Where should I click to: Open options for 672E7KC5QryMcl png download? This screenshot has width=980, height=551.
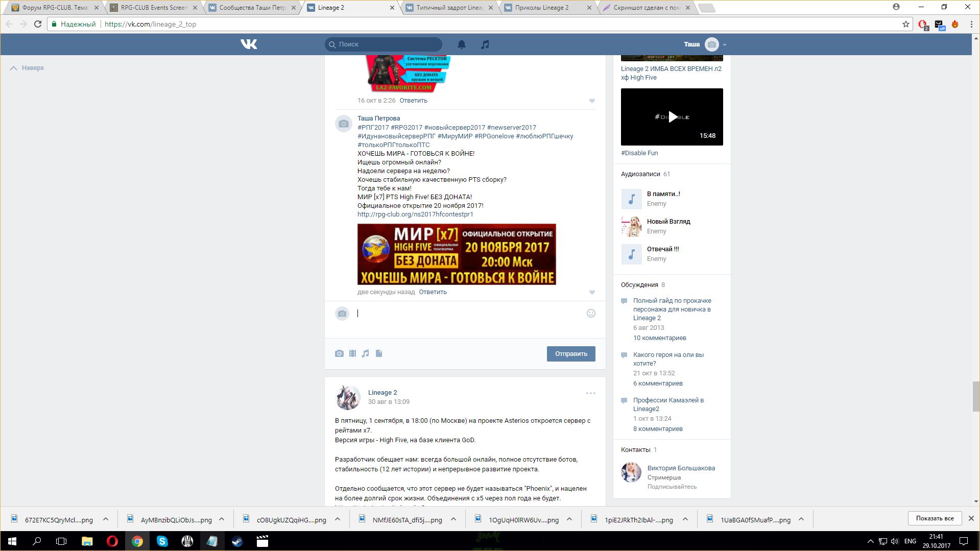click(106, 519)
